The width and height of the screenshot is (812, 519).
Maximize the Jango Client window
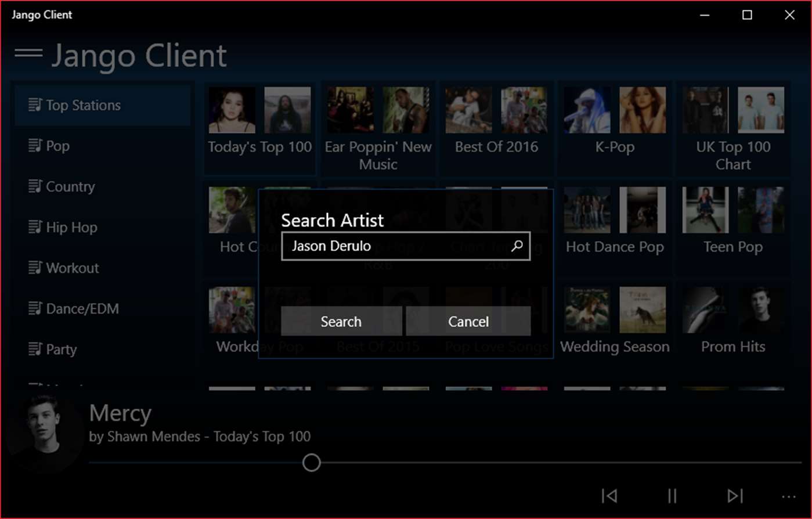pyautogui.click(x=748, y=15)
